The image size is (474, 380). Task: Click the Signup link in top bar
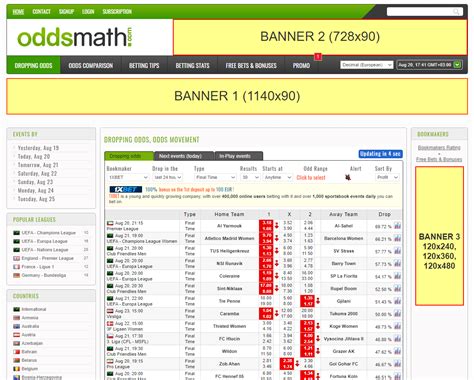[x=66, y=12]
